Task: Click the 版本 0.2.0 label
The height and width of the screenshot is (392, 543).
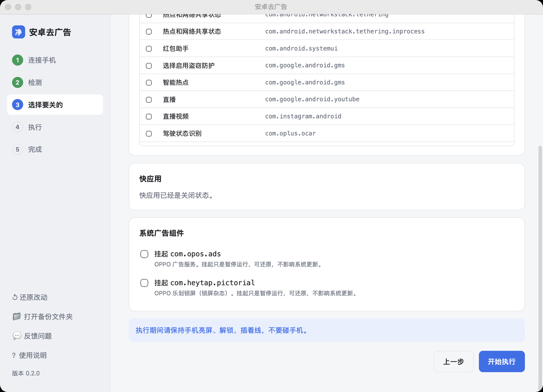Action: 26,373
